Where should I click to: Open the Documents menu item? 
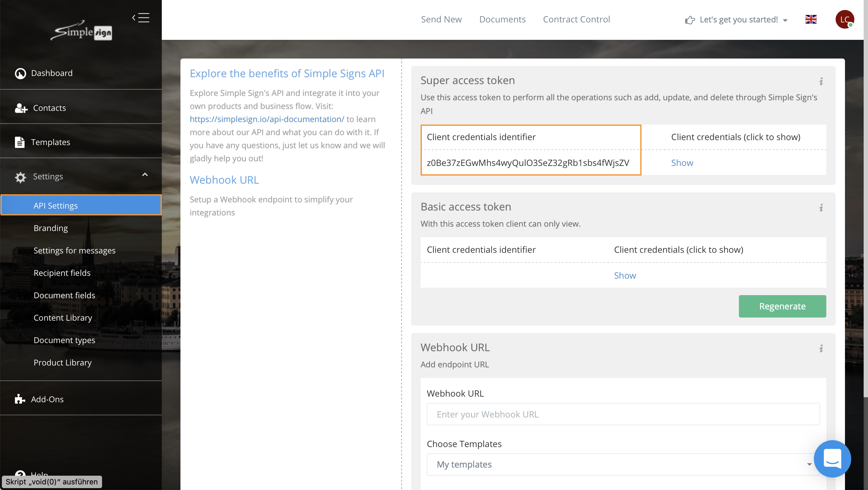coord(502,19)
